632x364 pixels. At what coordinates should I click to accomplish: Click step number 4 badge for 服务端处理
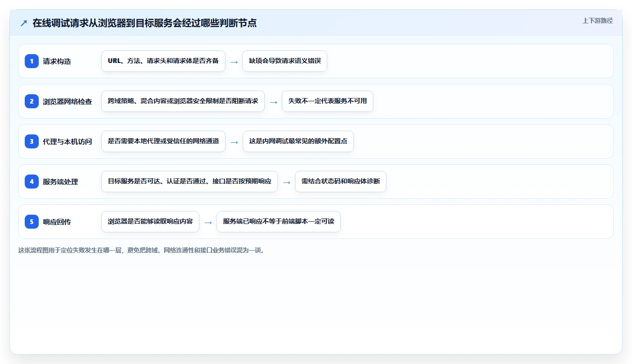tap(32, 182)
